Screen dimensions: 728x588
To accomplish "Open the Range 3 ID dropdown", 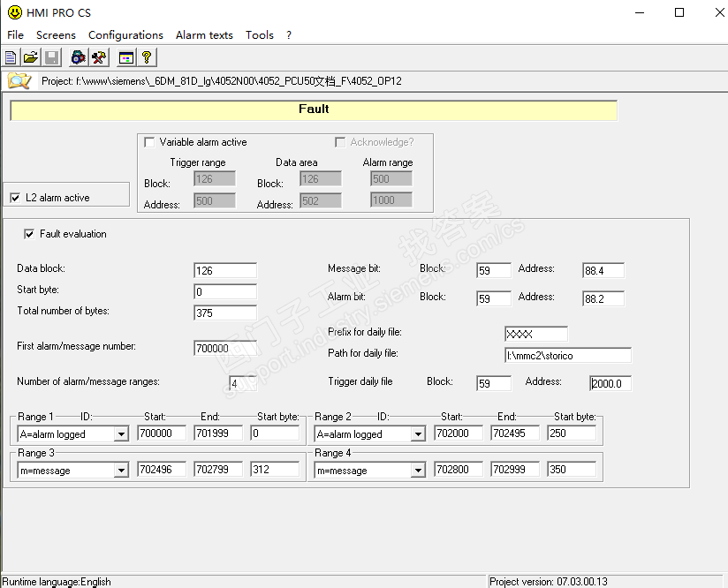I will pos(121,471).
